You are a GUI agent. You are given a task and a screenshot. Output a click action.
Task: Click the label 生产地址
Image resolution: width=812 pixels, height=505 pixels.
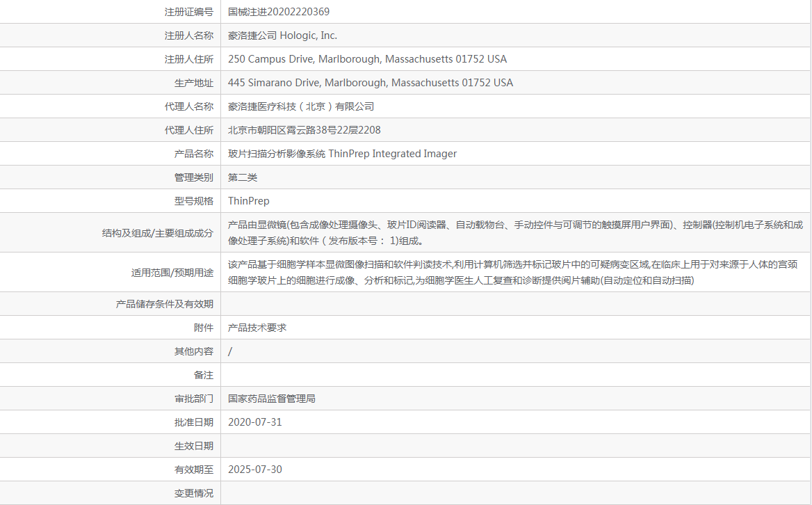click(x=194, y=83)
